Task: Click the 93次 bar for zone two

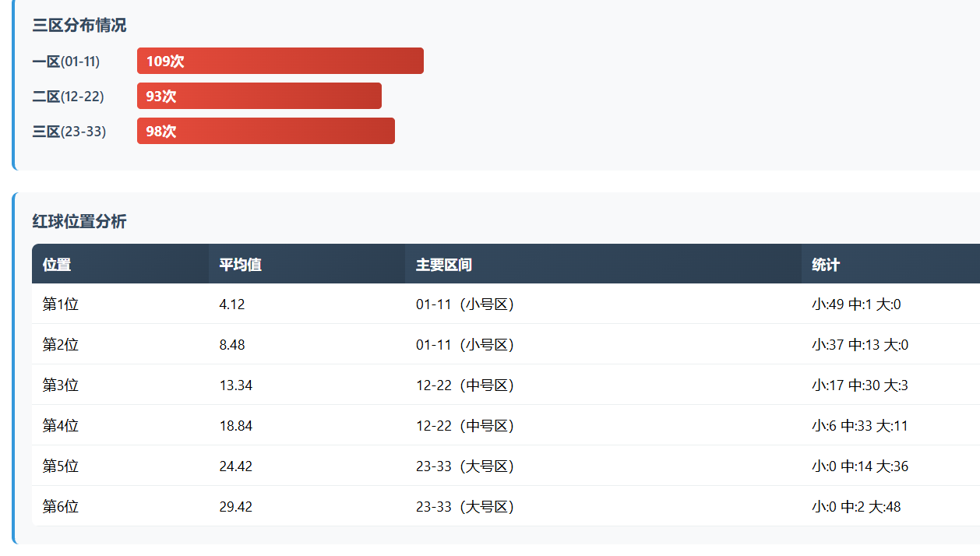Action: click(259, 96)
